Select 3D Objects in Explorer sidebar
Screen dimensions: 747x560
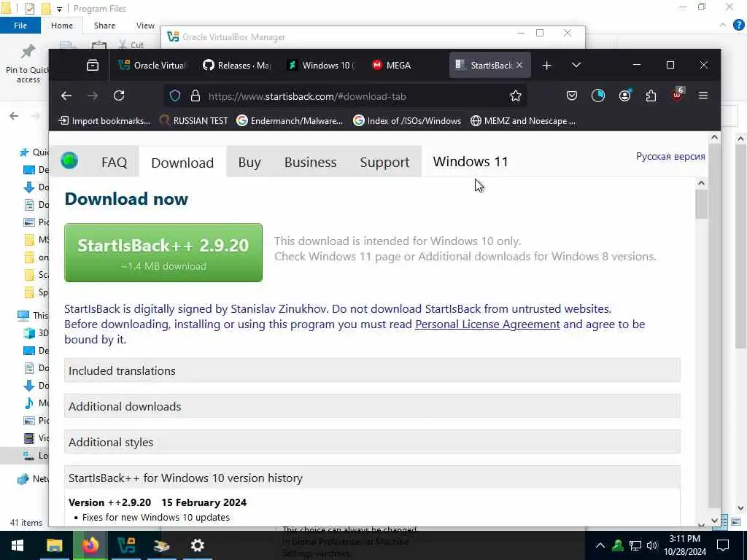[x=36, y=332]
